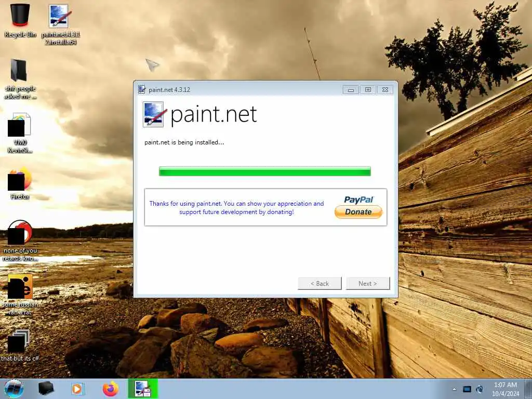Viewport: 532px width, 399px height.
Task: Click the paint.net installer taskbar button
Action: [143, 389]
